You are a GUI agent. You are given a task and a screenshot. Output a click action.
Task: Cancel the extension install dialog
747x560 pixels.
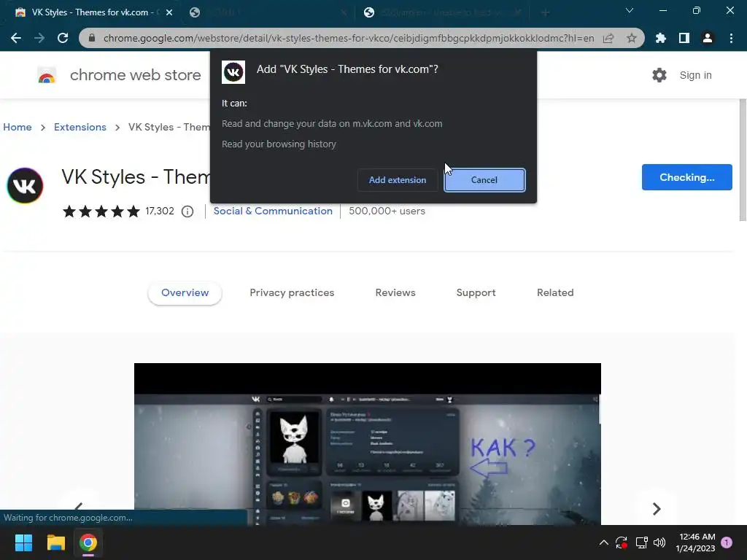coord(484,180)
